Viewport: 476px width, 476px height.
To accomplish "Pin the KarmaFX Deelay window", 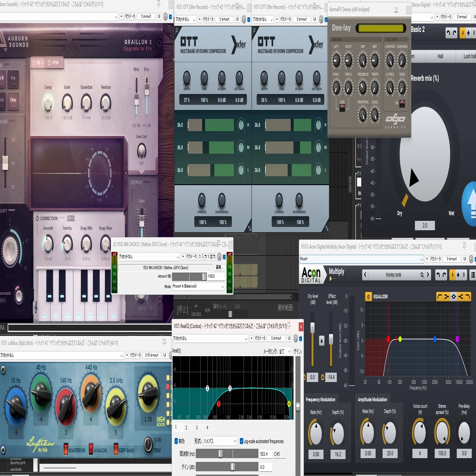I will click(396, 10).
